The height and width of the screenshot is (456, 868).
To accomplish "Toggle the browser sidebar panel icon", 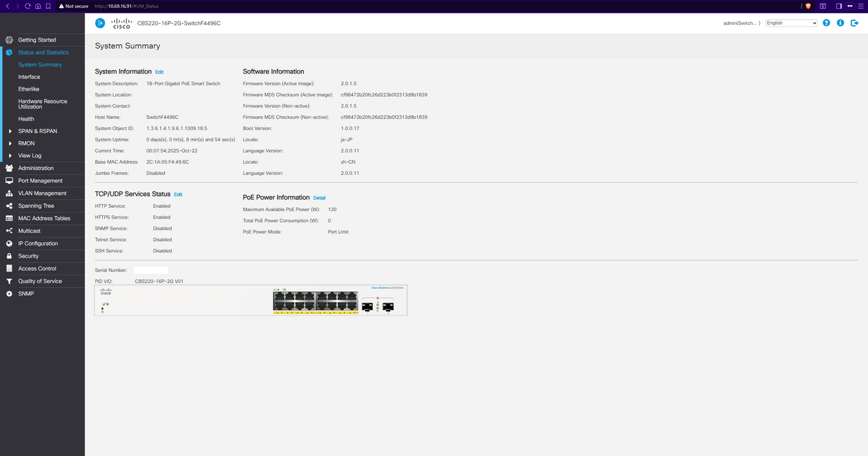I will 839,6.
